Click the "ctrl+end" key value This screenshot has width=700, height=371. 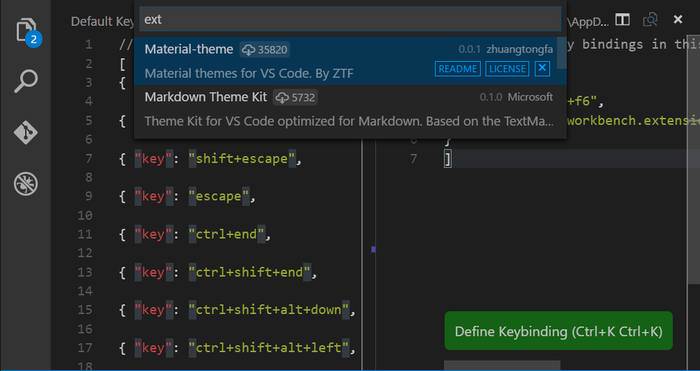tap(226, 234)
